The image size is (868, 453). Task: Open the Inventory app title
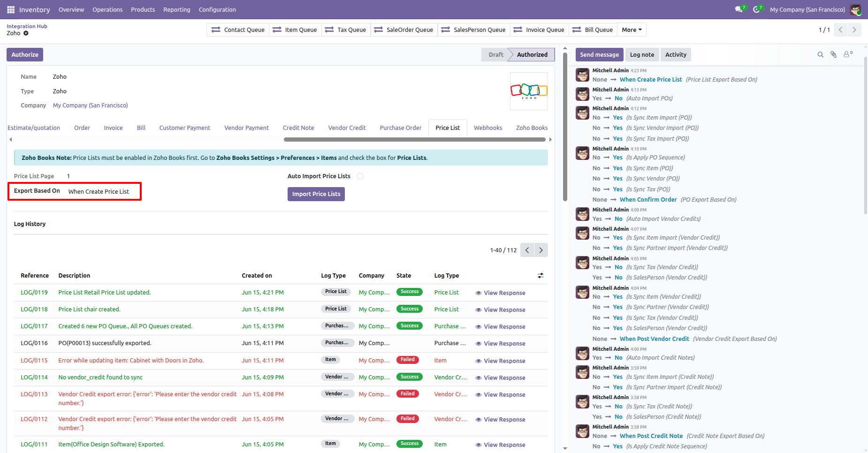click(35, 9)
